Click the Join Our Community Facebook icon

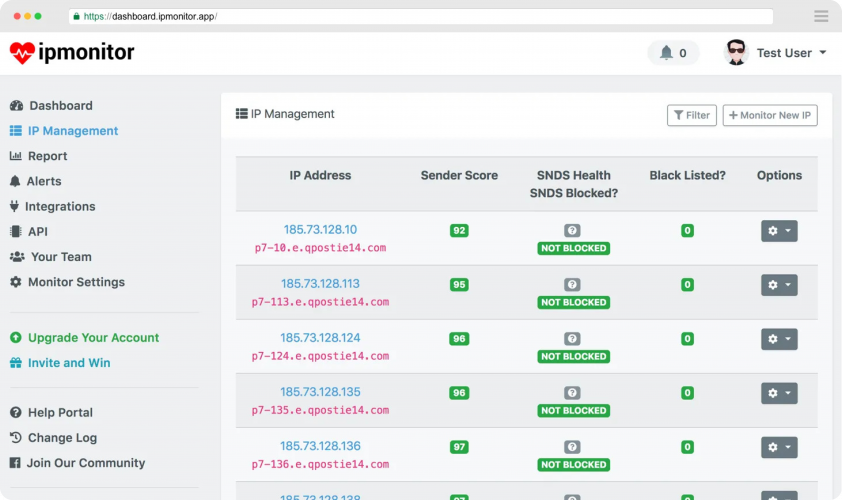(x=15, y=463)
